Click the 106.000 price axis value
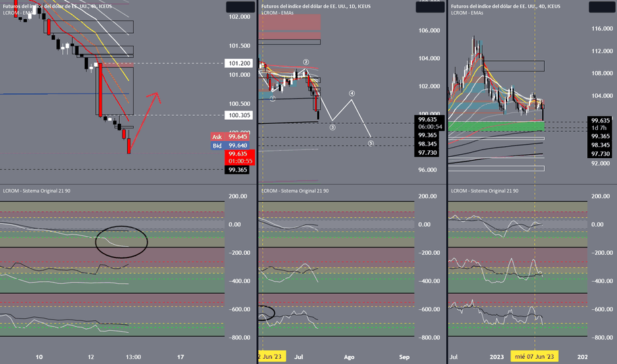Viewport: 617px width, 364px height. tap(429, 30)
